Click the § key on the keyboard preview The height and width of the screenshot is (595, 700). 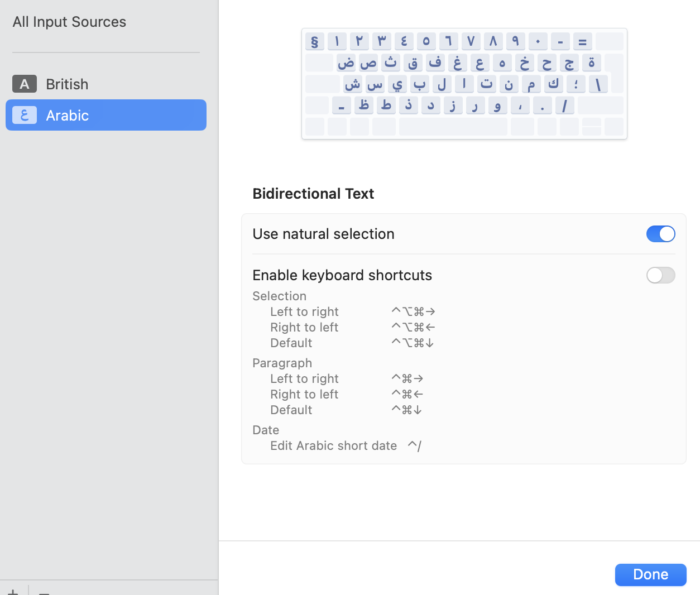click(314, 41)
